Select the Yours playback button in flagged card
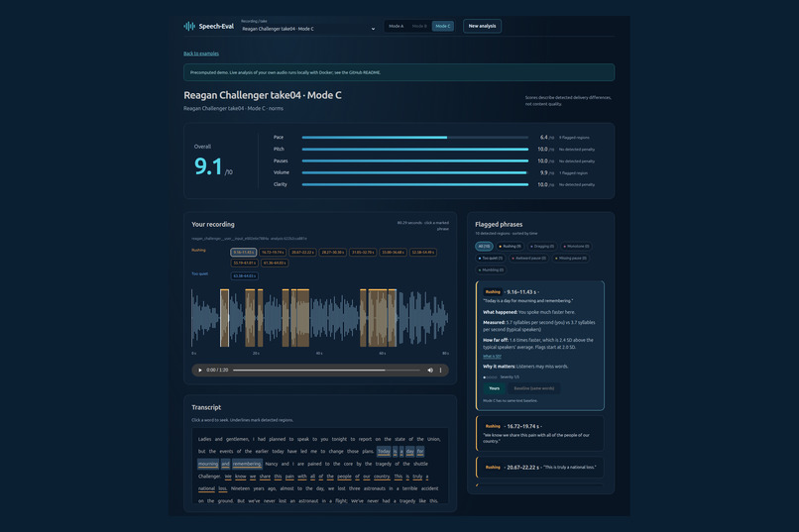 click(495, 388)
